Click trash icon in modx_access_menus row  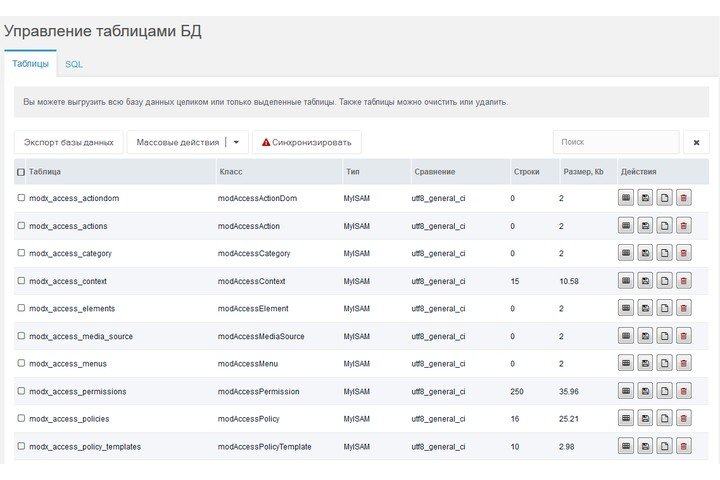point(684,363)
